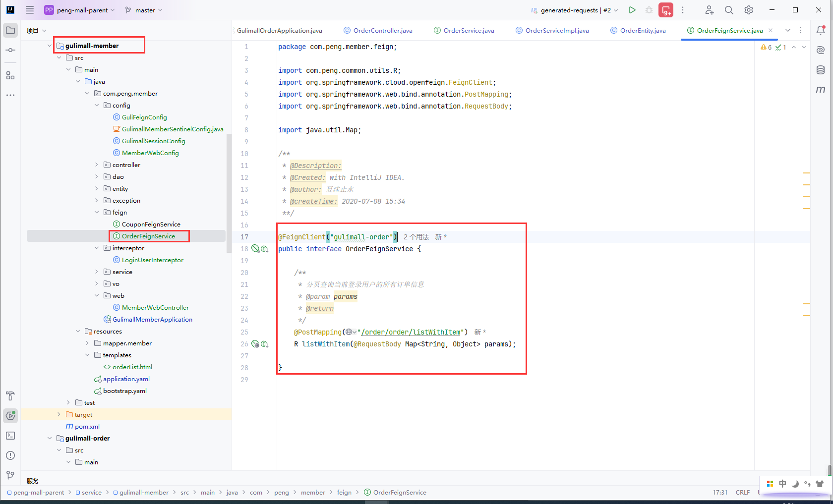Screen dimensions: 833x504
Task: Show more tool windows ellipsis icon
Action: pyautogui.click(x=10, y=95)
